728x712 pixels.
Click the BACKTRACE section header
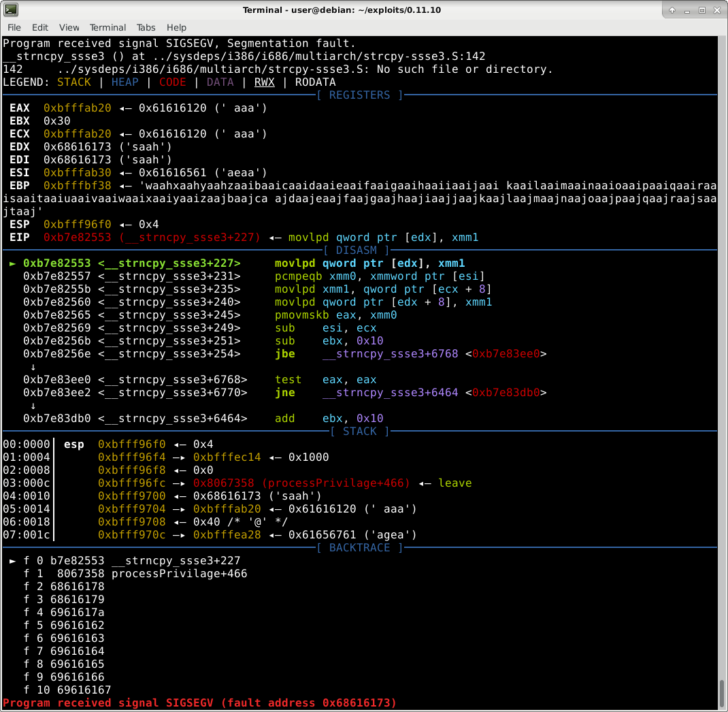[x=359, y=547]
